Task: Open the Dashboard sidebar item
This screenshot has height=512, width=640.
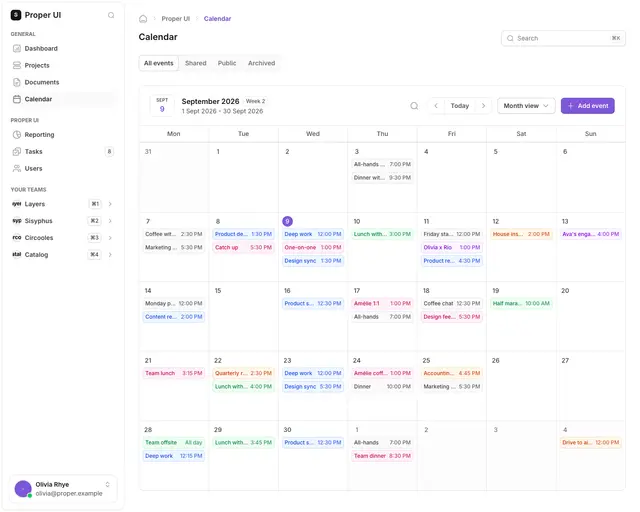Action: [62, 49]
